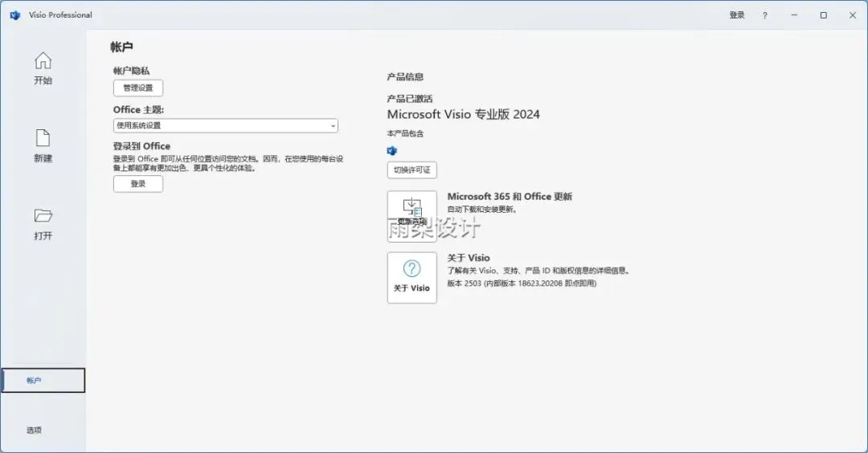Click the Microsoft Visio 专业版 2024 text
Image resolution: width=868 pixels, height=453 pixels.
point(464,115)
